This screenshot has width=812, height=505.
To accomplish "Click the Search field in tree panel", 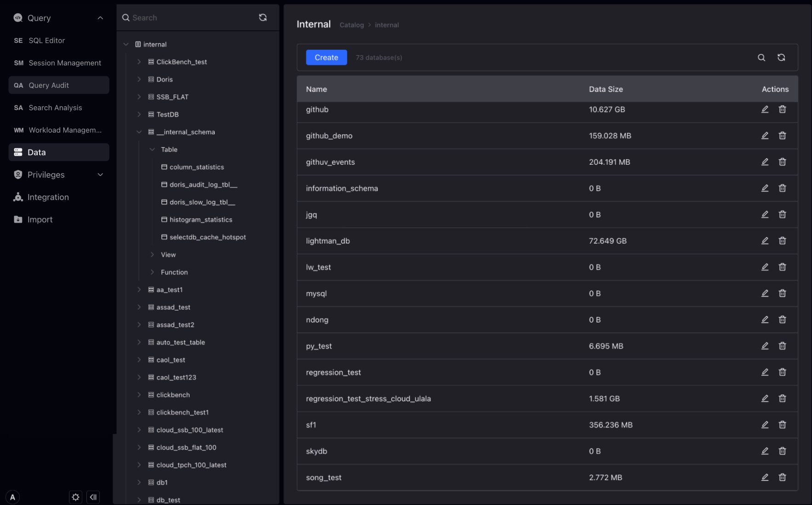I will pyautogui.click(x=184, y=17).
